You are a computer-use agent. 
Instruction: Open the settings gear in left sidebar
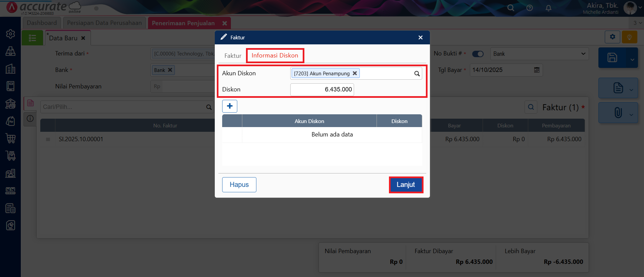(10, 34)
